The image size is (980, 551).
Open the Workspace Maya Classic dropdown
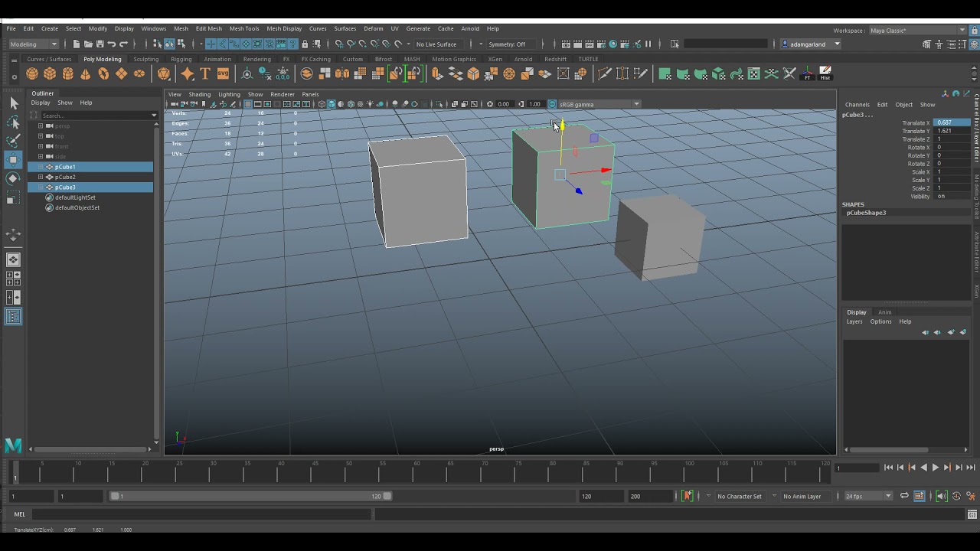coord(917,31)
